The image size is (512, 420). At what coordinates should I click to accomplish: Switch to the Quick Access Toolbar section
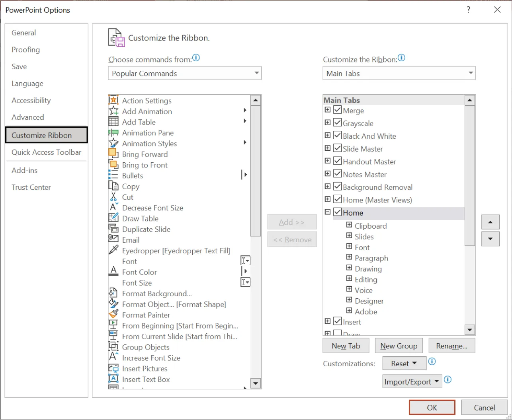coord(46,152)
